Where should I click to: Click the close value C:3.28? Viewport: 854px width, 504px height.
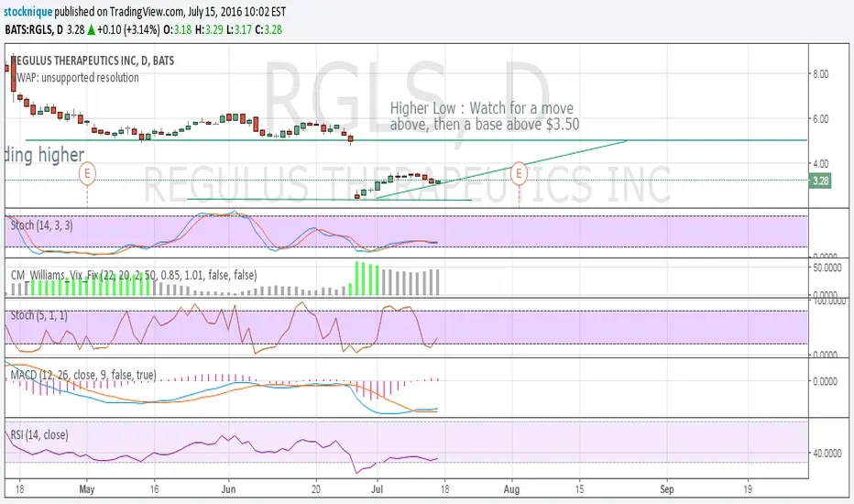point(268,30)
